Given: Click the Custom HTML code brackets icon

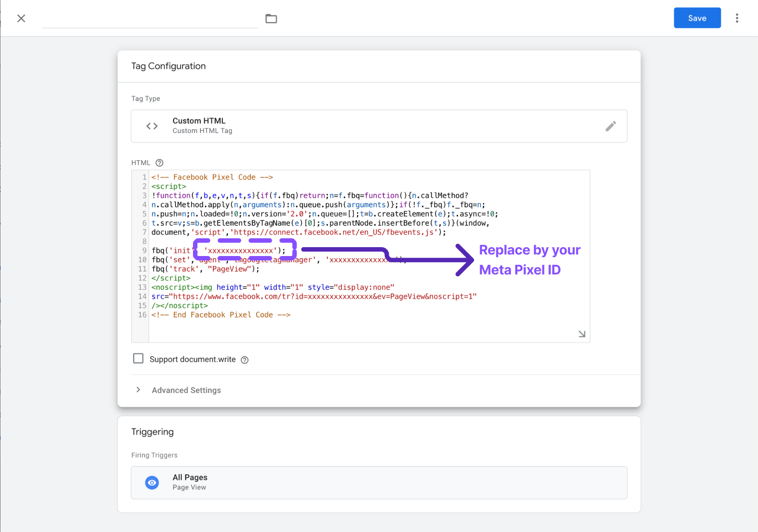Looking at the screenshot, I should [152, 126].
